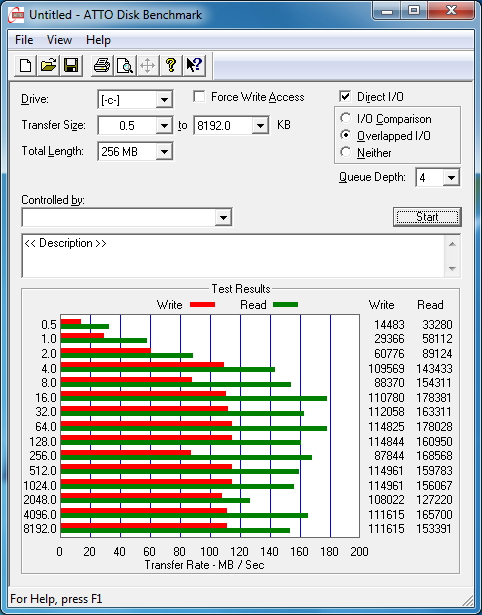Enable Force Write Access checkbox
This screenshot has width=482, height=615.
(199, 96)
